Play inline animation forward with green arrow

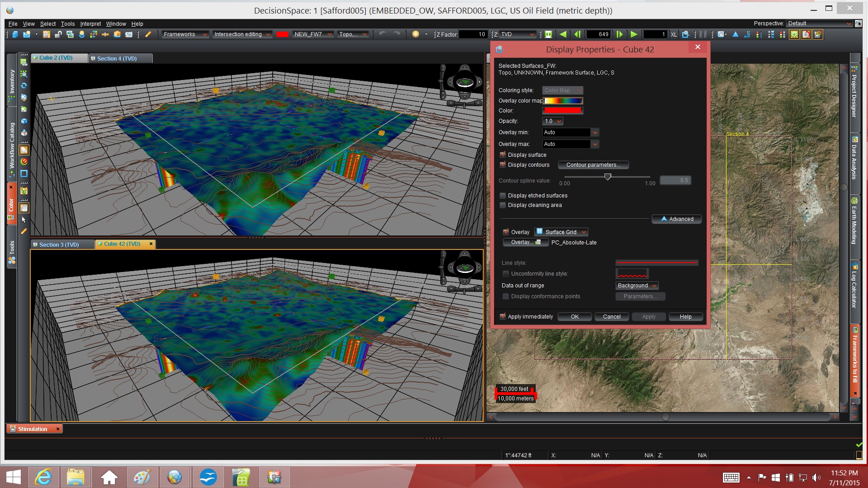(x=634, y=34)
